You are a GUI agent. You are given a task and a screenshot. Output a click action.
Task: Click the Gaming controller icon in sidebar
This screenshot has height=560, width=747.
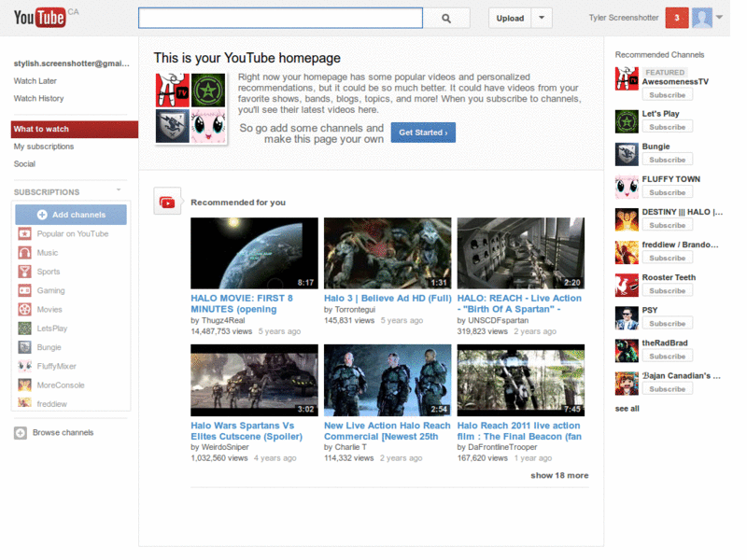[x=25, y=290]
